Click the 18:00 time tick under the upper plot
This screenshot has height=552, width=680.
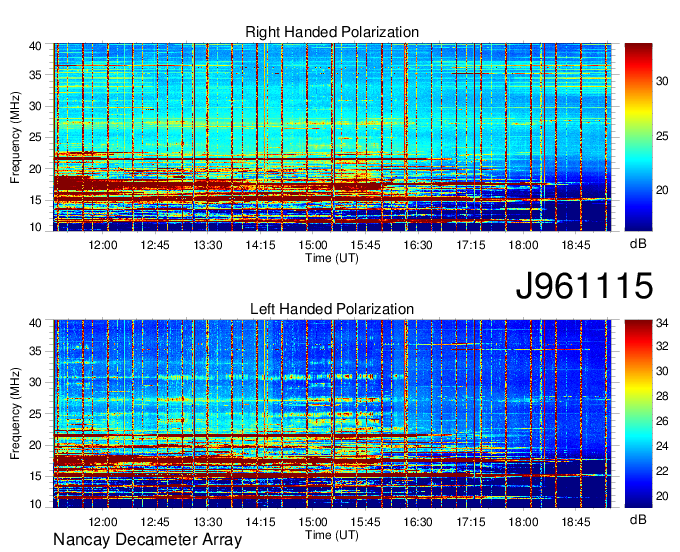pyautogui.click(x=523, y=245)
